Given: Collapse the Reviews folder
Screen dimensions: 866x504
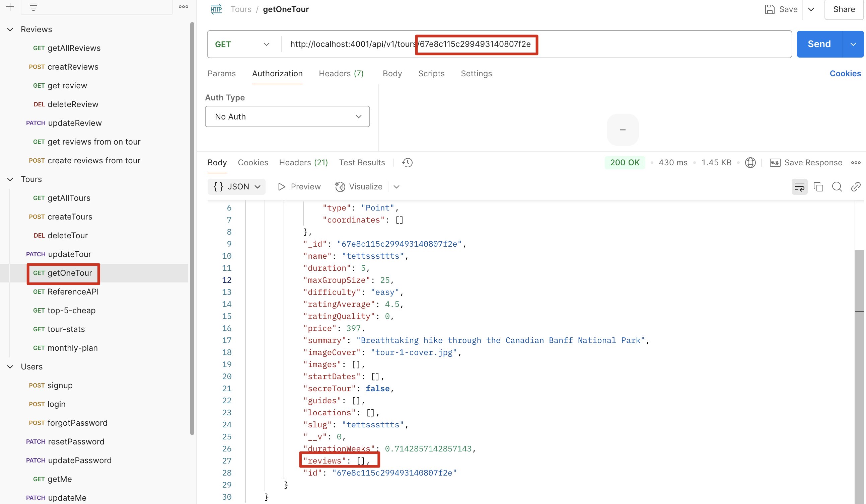Looking at the screenshot, I should point(10,29).
